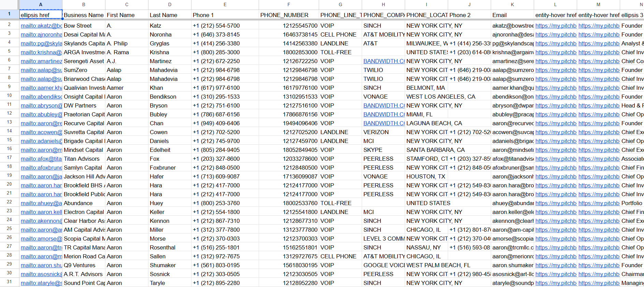The image size is (644, 287).
Task: Select TOLL-FREE cell in the Abundance row
Action: pos(340,203)
